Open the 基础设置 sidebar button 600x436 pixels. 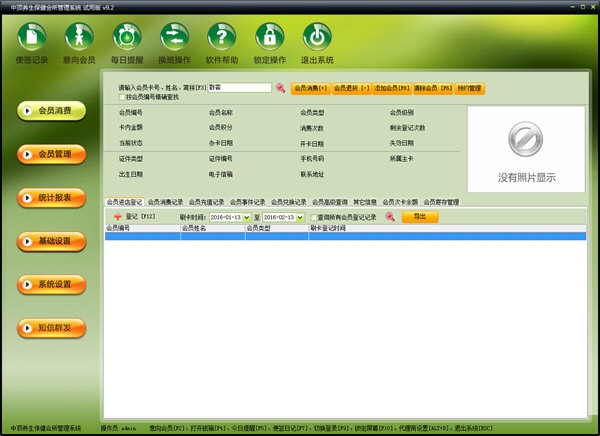[x=51, y=241]
